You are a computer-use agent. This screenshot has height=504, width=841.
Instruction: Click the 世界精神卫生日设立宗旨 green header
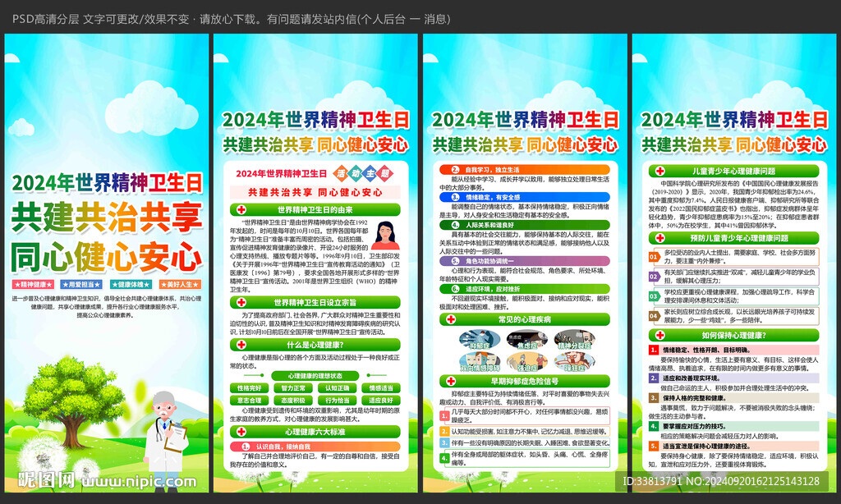click(x=315, y=302)
